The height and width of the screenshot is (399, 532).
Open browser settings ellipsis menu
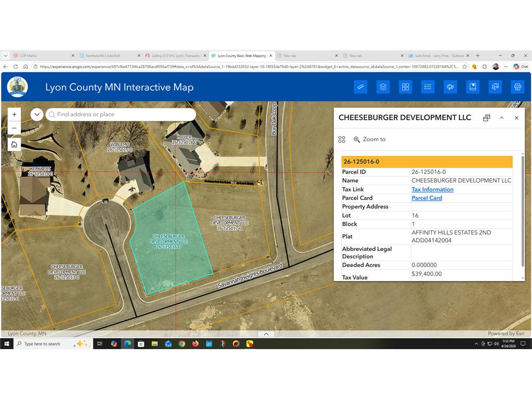pyautogui.click(x=506, y=66)
